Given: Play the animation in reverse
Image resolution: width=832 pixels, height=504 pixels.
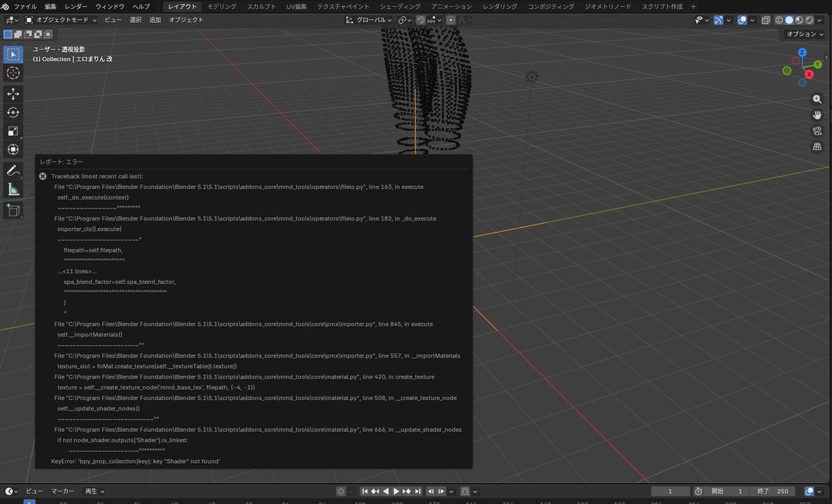Looking at the screenshot, I should coord(386,491).
